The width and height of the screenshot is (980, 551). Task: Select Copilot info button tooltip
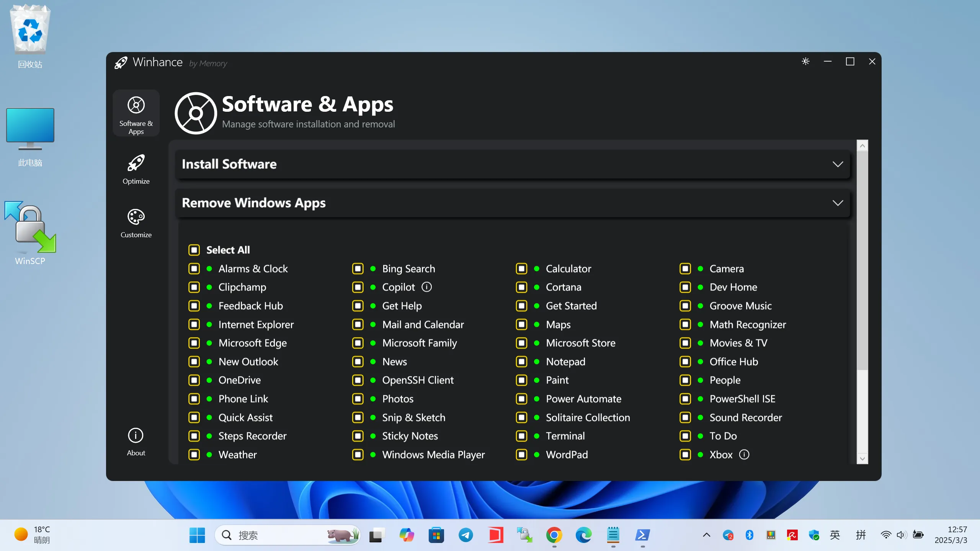(427, 287)
